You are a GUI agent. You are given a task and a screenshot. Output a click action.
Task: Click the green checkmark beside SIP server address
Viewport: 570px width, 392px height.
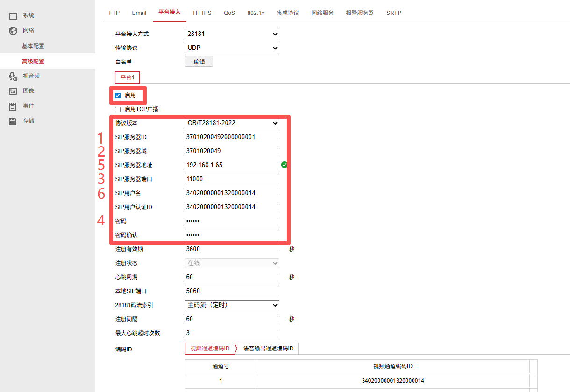click(x=284, y=165)
